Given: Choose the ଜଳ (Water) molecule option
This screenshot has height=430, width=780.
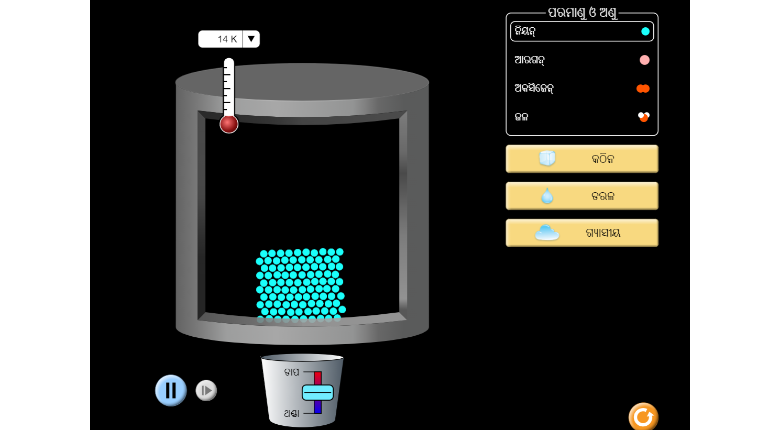Looking at the screenshot, I should click(581, 117).
